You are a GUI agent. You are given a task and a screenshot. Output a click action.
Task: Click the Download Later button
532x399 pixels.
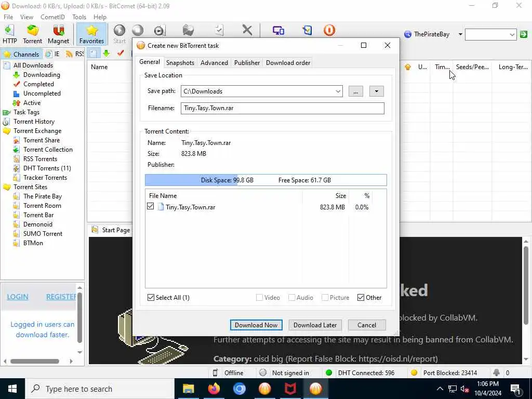point(315,325)
